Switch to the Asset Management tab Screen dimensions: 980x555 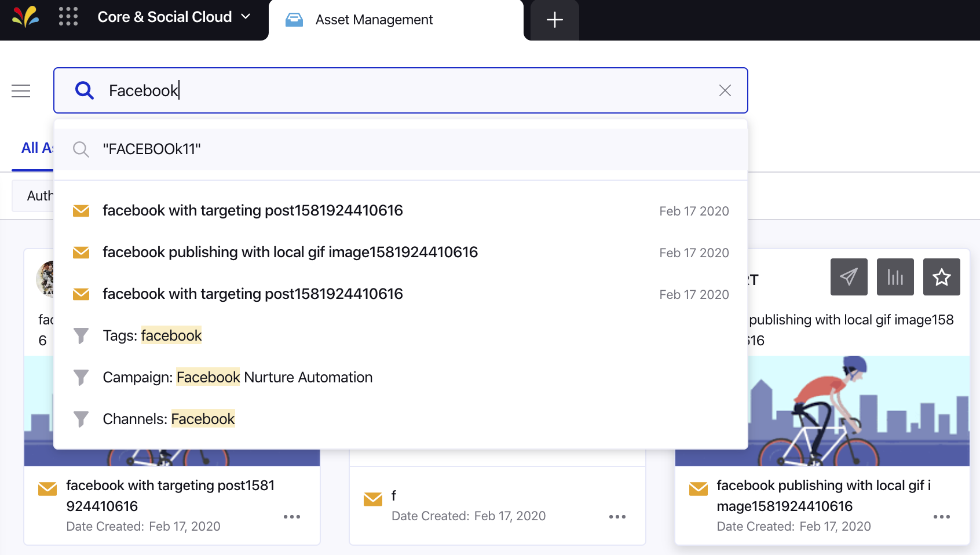pos(396,20)
